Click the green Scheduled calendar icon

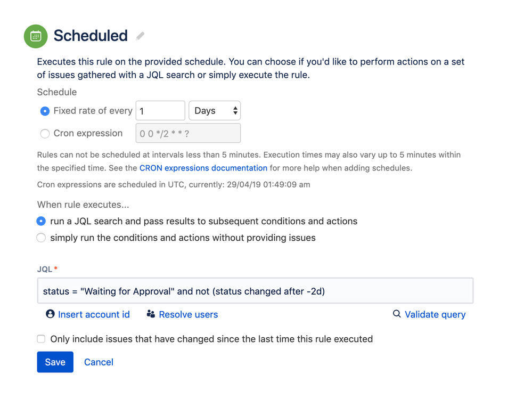click(36, 36)
